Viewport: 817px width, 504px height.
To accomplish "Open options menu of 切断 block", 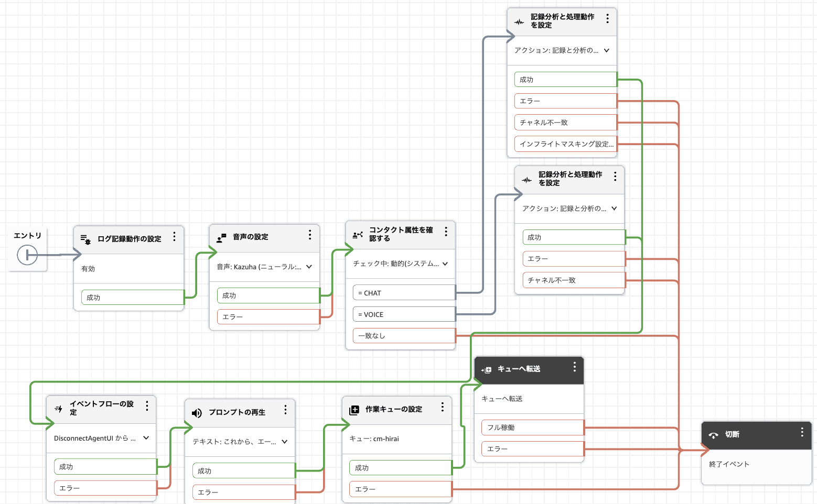I will [x=802, y=432].
